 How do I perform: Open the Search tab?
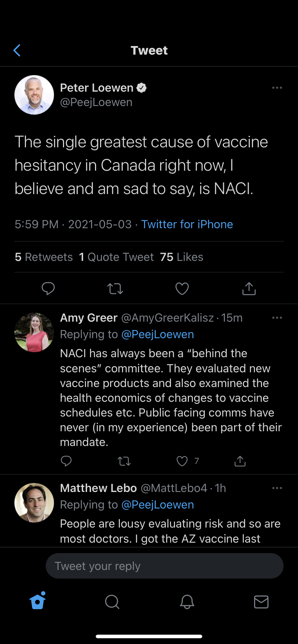point(112,602)
